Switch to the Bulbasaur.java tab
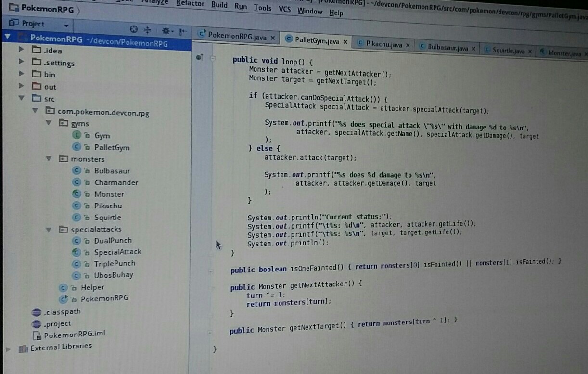Image resolution: width=588 pixels, height=374 pixels. 447,48
